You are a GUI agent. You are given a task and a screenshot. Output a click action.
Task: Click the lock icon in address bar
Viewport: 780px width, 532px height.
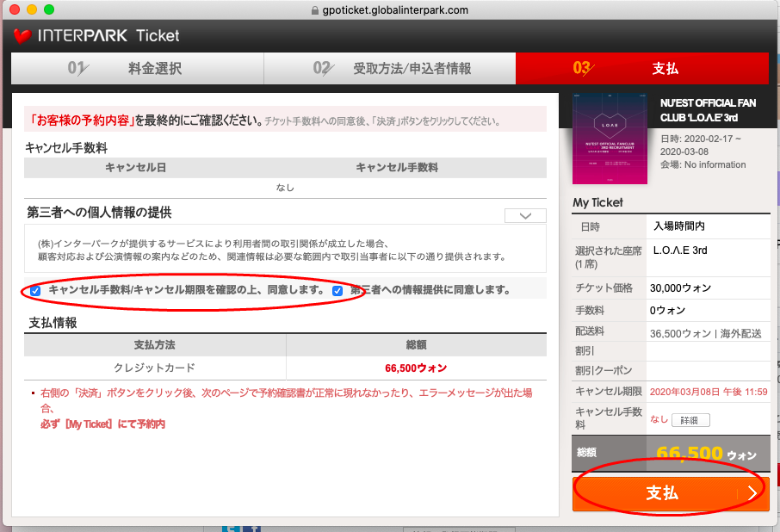pos(314,10)
